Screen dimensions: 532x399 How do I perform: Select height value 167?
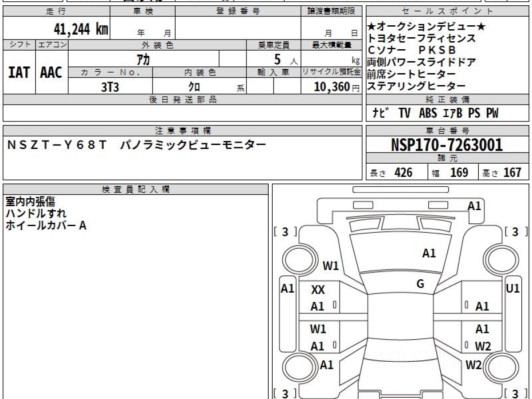tap(512, 172)
